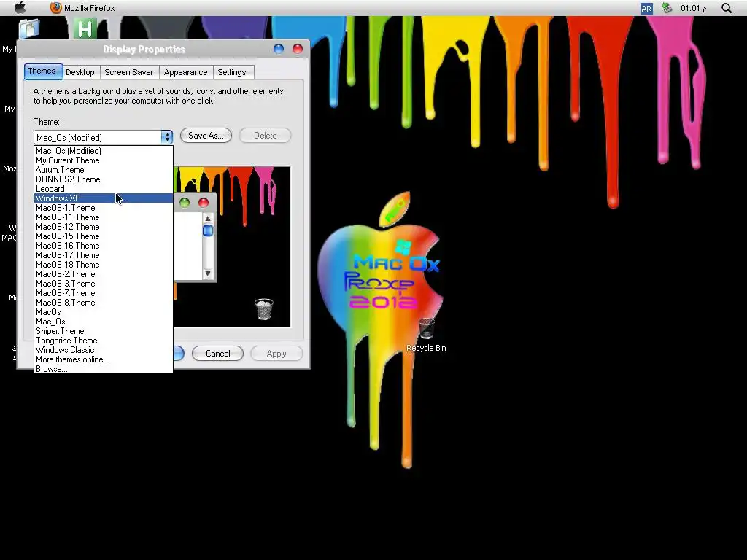Pick MacOS-12.Theme
The width and height of the screenshot is (747, 560).
[x=104, y=227]
